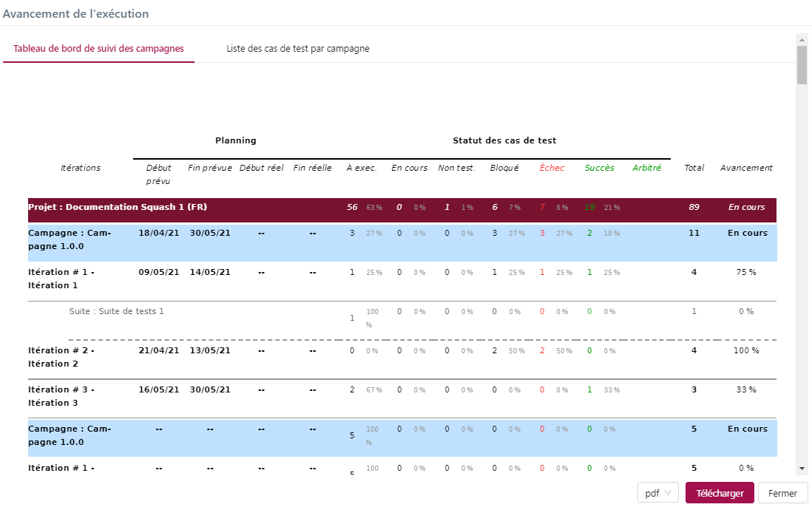Select 'Itération # 2 - Itération 2' row label
This screenshot has height=507, width=812.
[x=61, y=357]
